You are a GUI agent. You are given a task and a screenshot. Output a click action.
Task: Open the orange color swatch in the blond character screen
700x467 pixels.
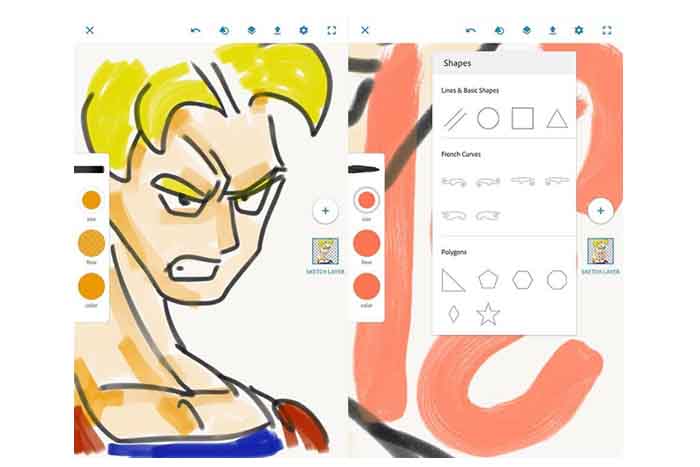[92, 286]
